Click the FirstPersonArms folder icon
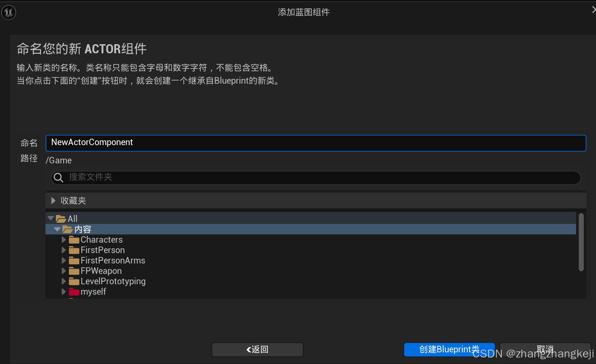 pos(74,260)
